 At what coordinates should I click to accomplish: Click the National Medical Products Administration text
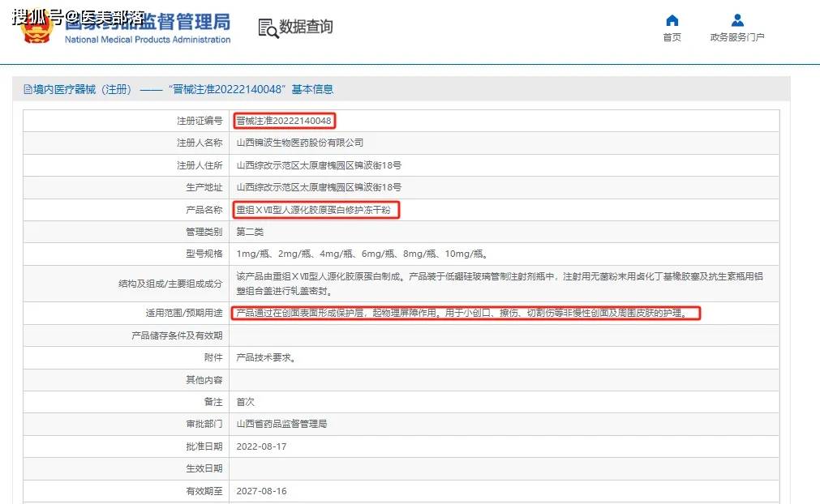[147, 40]
